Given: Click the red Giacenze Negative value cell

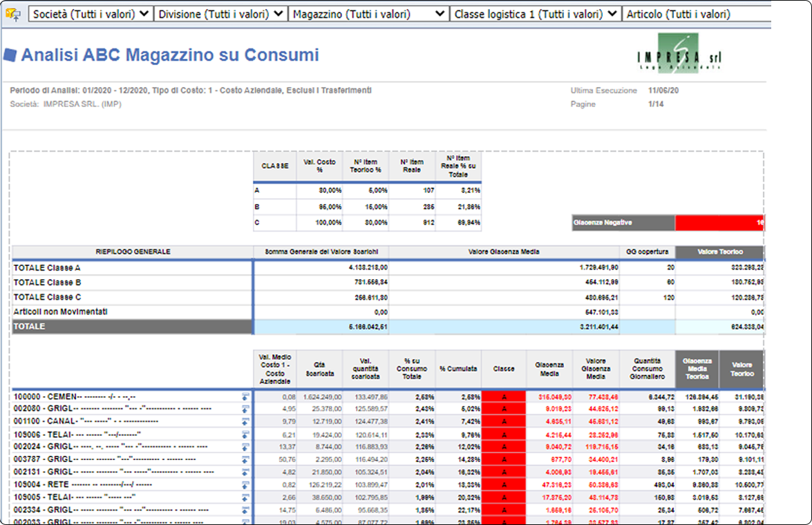Looking at the screenshot, I should click(719, 222).
